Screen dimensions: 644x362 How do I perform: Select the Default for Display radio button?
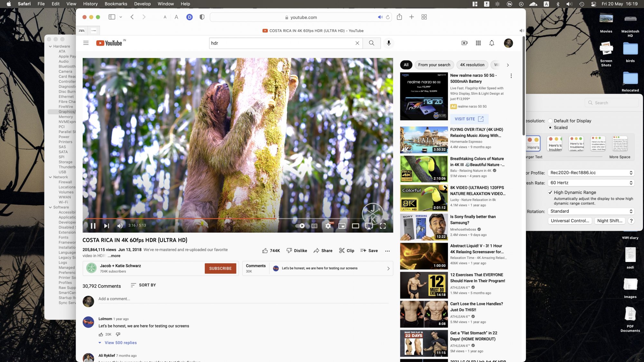point(550,121)
